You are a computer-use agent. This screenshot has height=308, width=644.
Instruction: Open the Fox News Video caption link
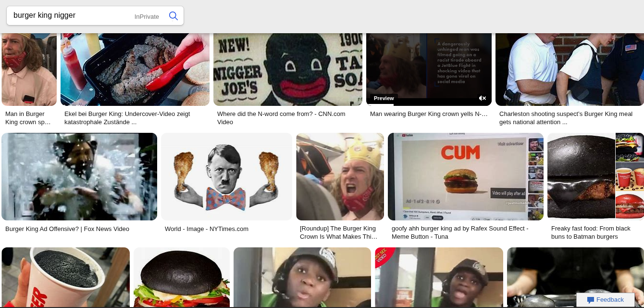(x=67, y=229)
